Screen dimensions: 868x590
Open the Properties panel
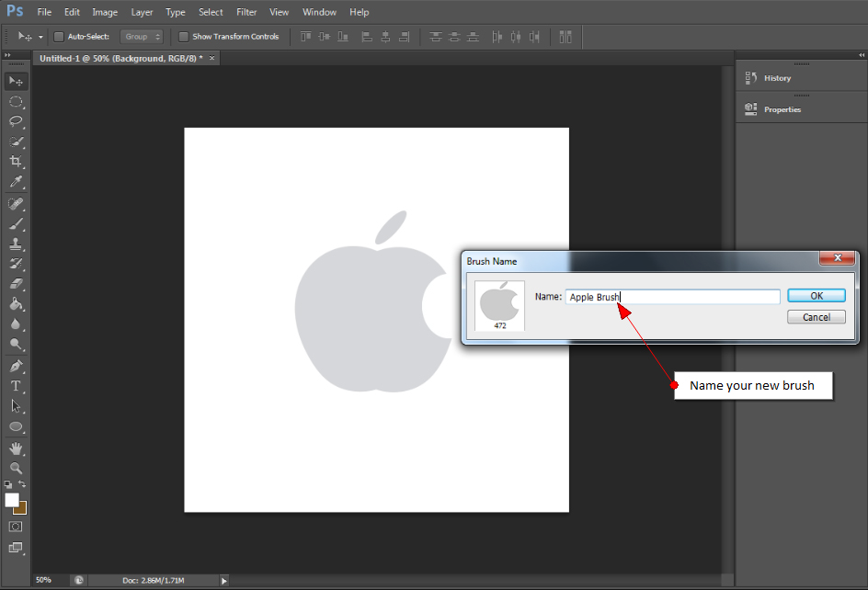pos(782,109)
